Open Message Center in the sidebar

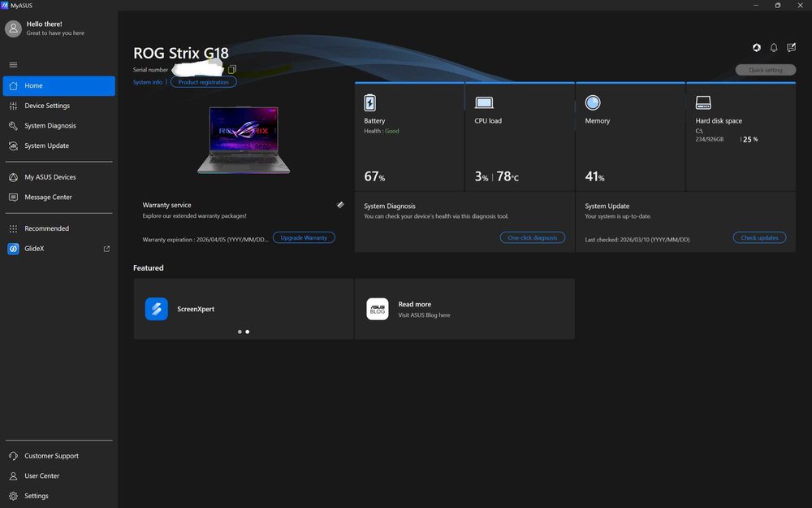coord(59,197)
